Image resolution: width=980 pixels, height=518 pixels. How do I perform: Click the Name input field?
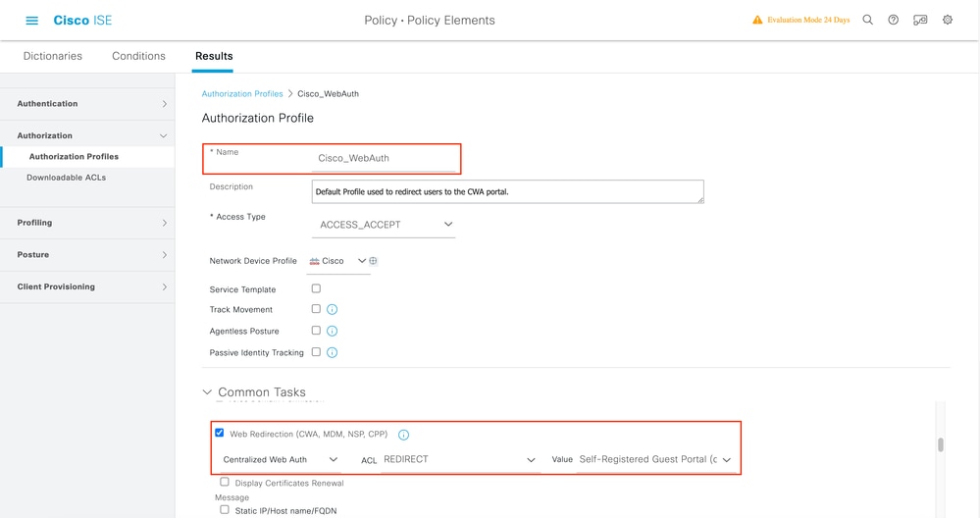[387, 158]
